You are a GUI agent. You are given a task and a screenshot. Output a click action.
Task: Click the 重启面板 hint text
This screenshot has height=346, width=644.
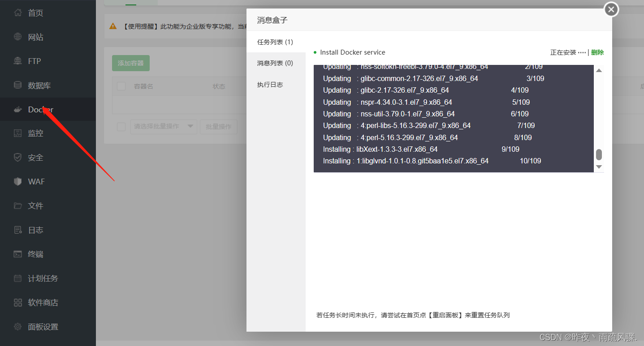(x=445, y=315)
